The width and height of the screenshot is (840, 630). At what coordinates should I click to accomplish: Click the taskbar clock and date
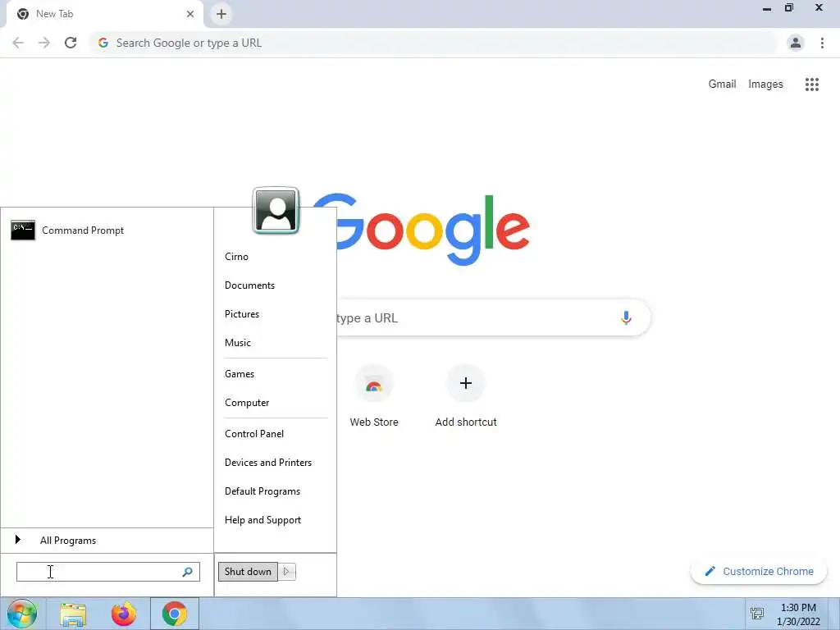click(x=798, y=614)
